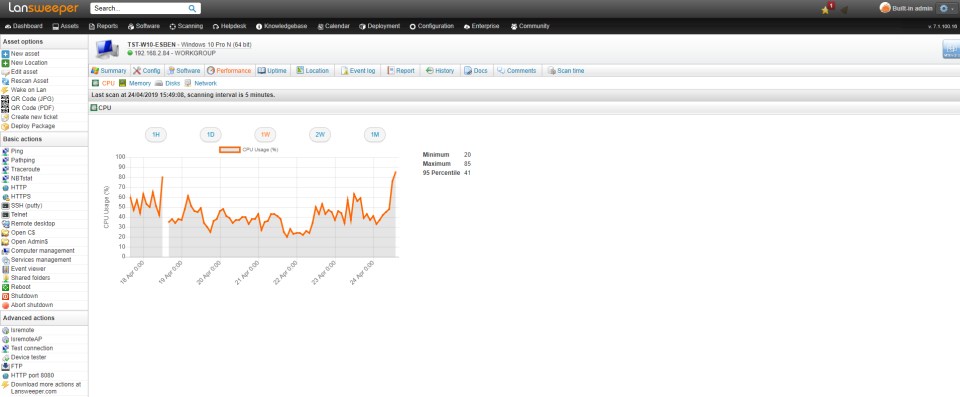Select the 1W time range button
Screen dimensions: 960x397
coord(265,135)
